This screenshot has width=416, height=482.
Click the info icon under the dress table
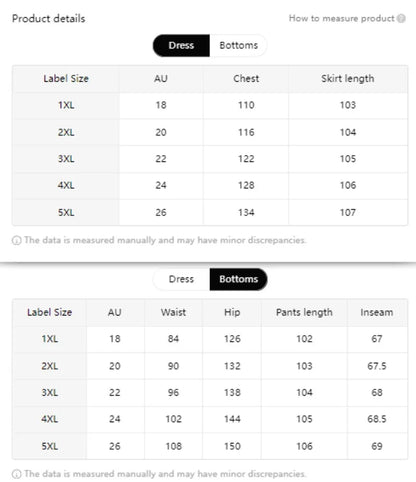click(x=16, y=240)
